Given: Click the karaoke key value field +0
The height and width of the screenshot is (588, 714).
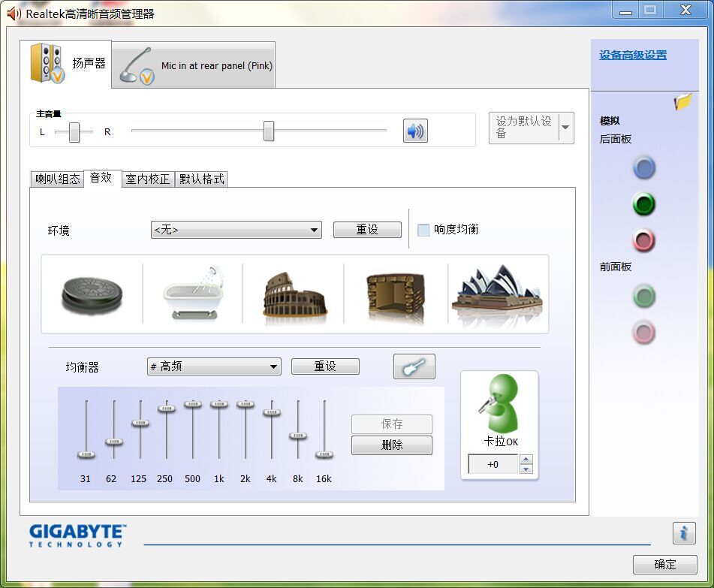Looking at the screenshot, I should click(493, 464).
